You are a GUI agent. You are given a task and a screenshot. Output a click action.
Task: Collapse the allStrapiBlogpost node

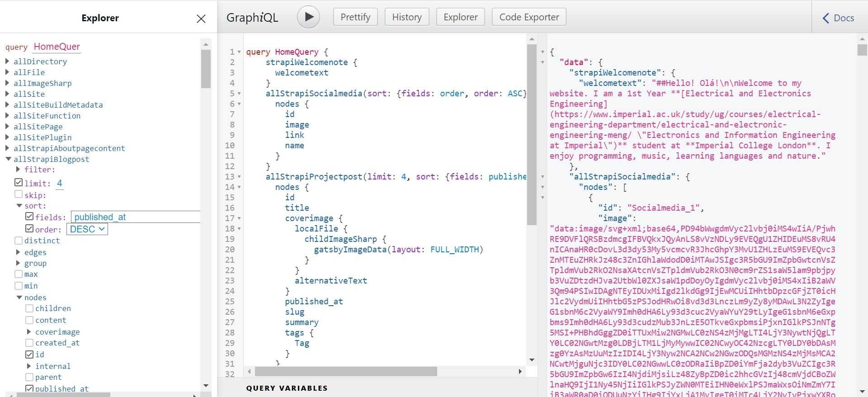(8, 159)
